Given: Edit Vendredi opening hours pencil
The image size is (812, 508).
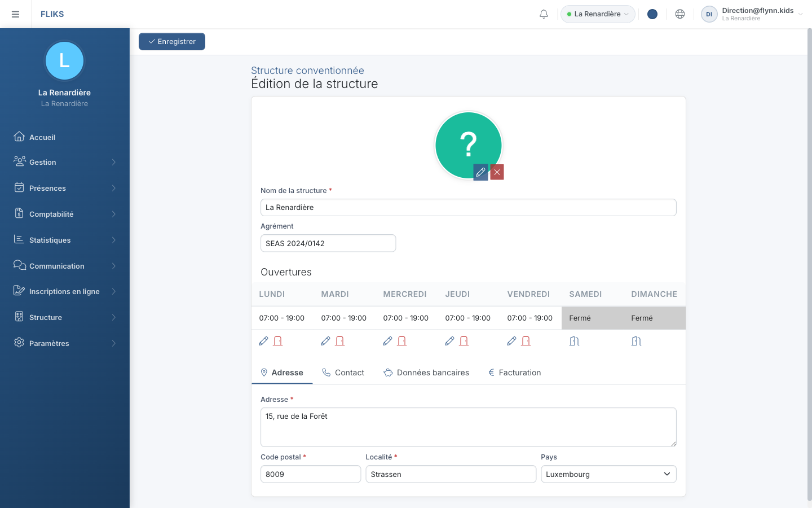Looking at the screenshot, I should tap(511, 341).
